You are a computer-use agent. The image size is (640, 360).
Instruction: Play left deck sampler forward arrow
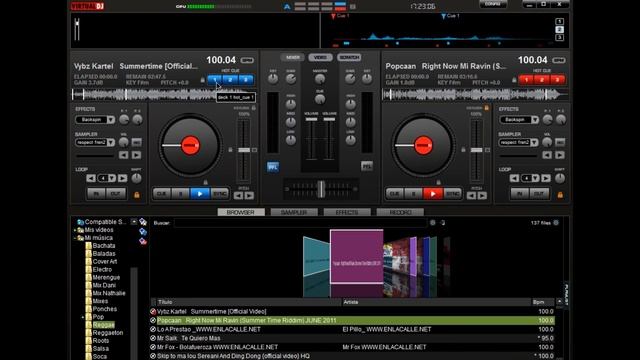tap(136, 155)
